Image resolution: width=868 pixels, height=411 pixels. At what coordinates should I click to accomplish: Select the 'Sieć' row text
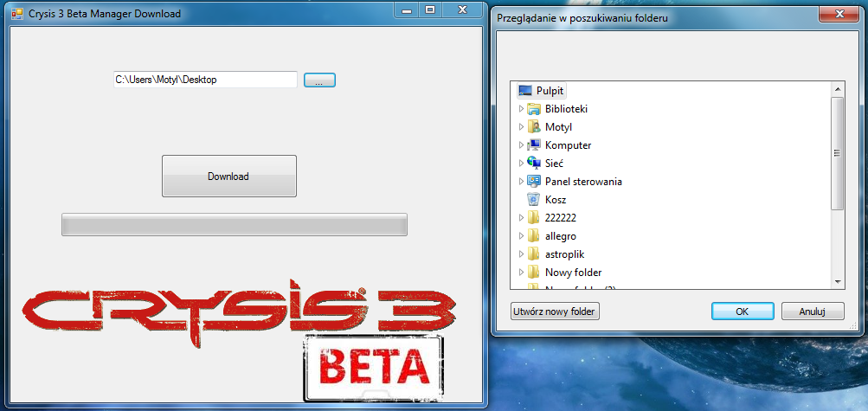(x=554, y=164)
